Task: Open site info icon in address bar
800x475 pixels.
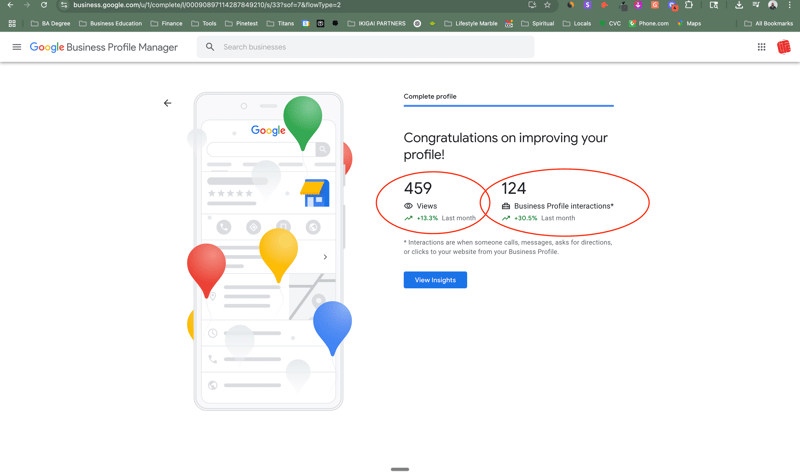Action: pos(64,5)
